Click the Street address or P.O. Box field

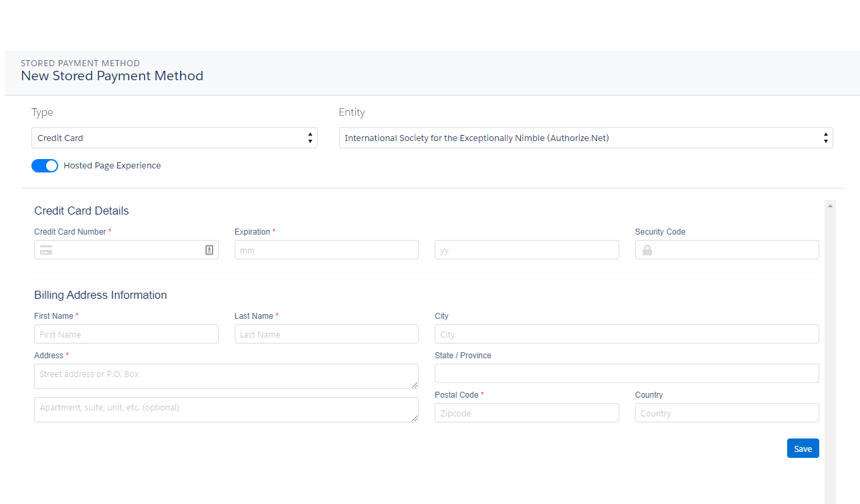tap(225, 376)
